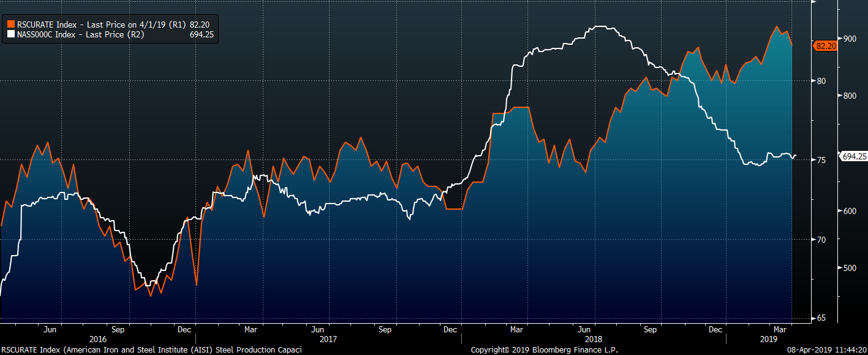Click the white NASS000C legend color swatch
Image resolution: width=868 pixels, height=355 pixels.
[10, 34]
